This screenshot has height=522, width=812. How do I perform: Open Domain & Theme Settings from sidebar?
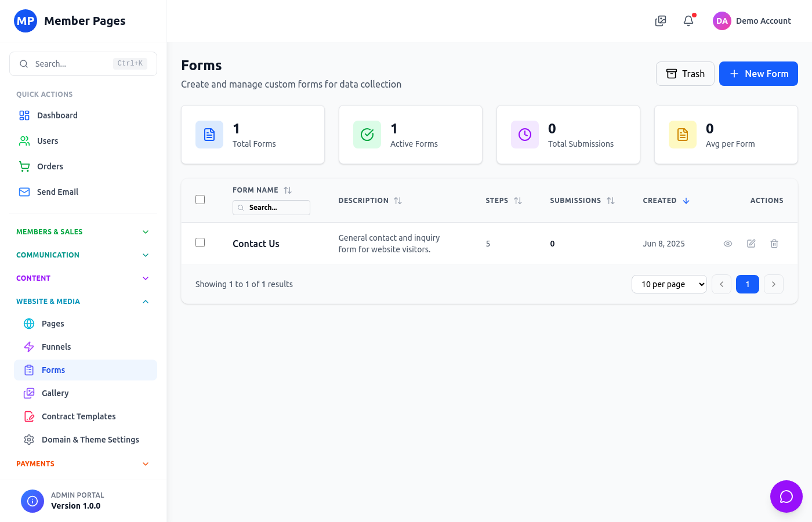[x=90, y=439]
